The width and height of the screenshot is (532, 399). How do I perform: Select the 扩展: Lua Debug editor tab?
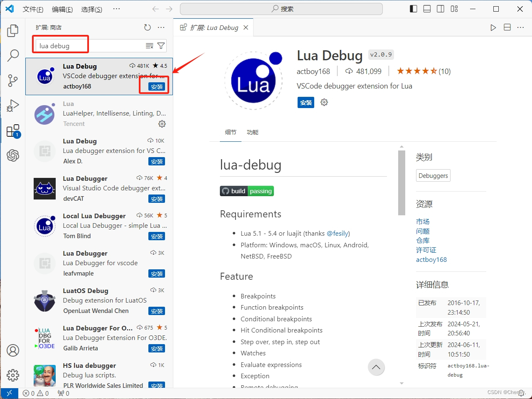tap(214, 27)
